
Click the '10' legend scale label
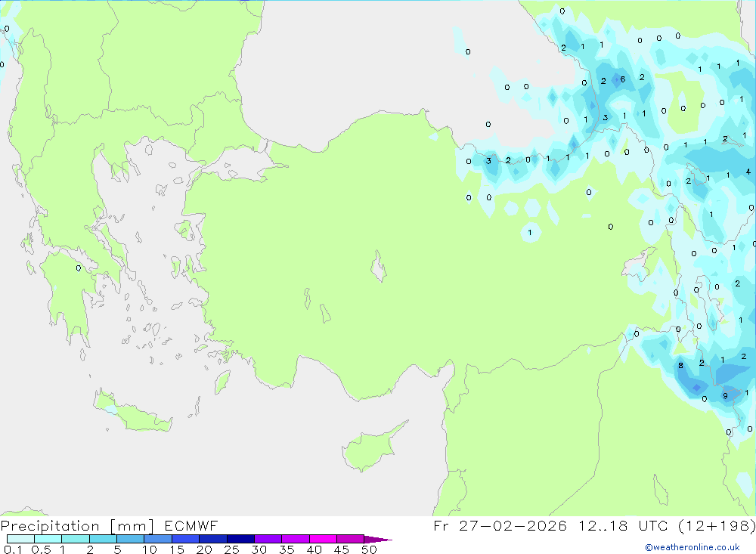click(150, 549)
